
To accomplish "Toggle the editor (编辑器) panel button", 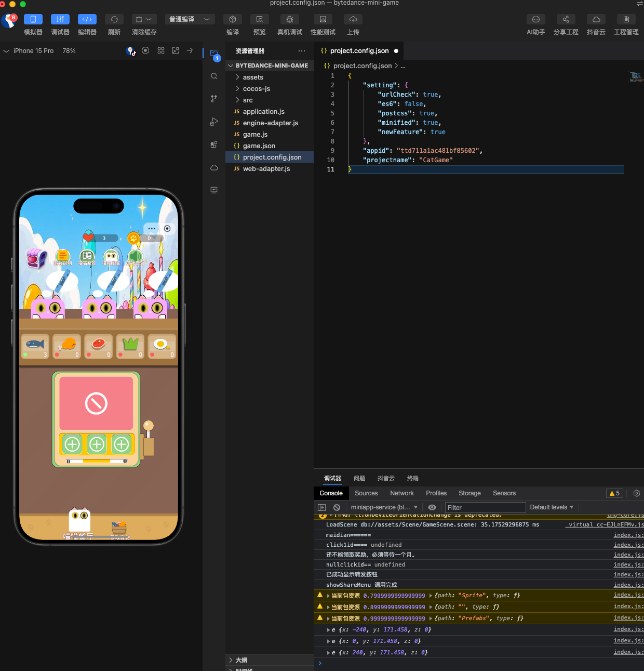I will point(87,19).
